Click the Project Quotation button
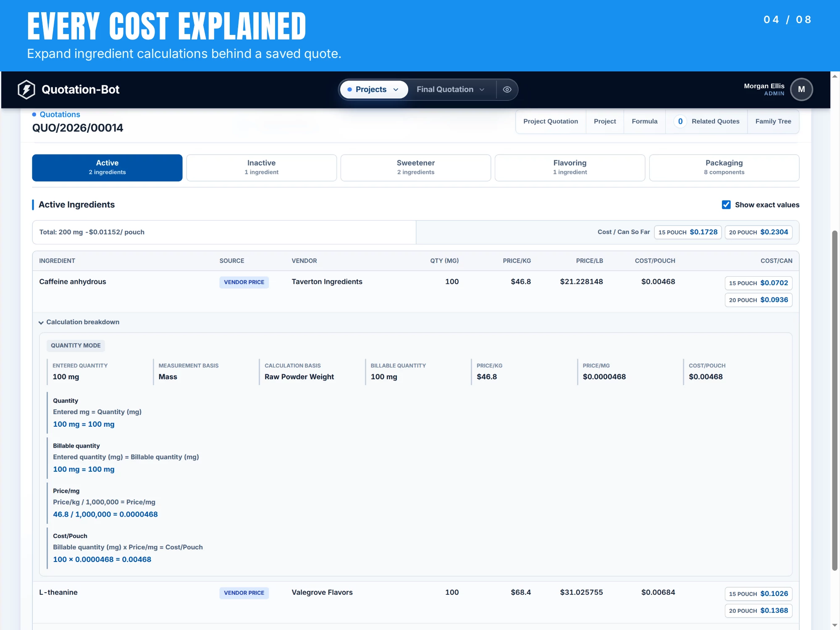 click(551, 121)
